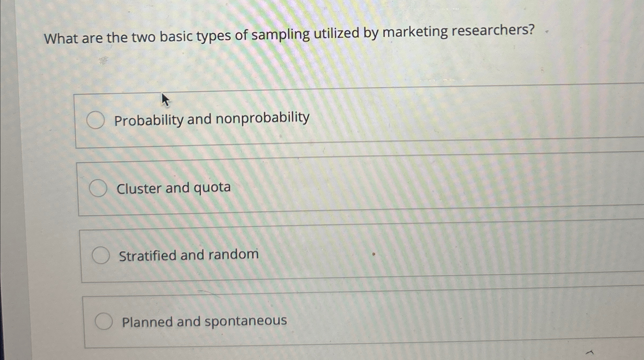Click the empty circle beside Planned and spontaneous

104,321
